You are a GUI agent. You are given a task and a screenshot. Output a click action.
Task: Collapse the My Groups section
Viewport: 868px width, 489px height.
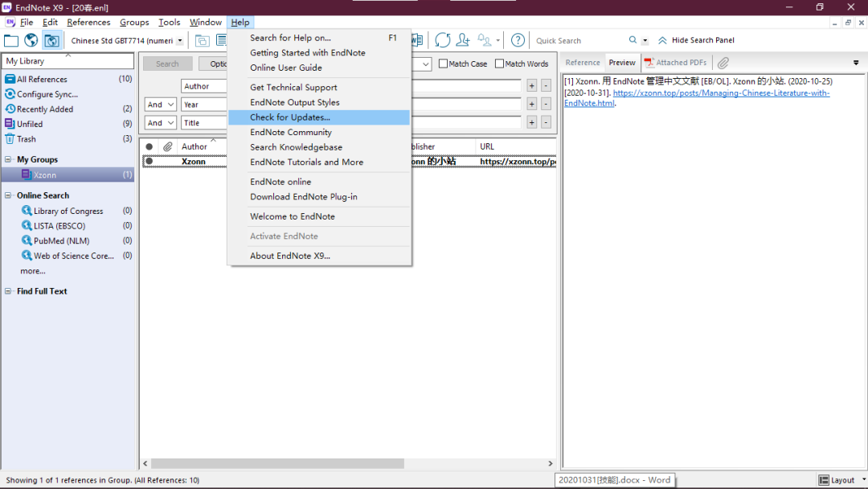[8, 159]
